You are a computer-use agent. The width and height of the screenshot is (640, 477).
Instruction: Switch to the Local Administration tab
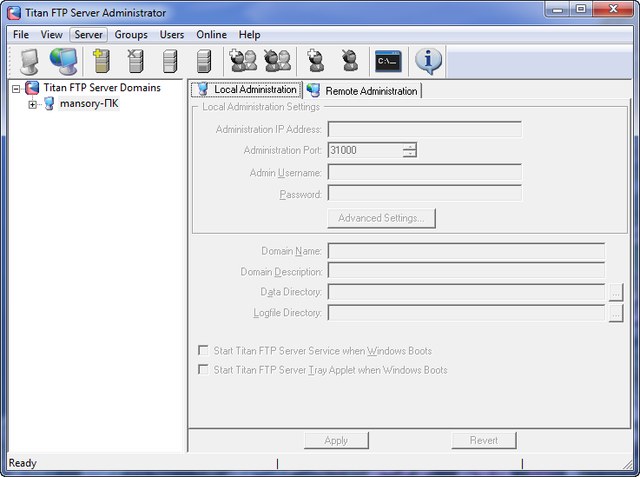[x=247, y=89]
